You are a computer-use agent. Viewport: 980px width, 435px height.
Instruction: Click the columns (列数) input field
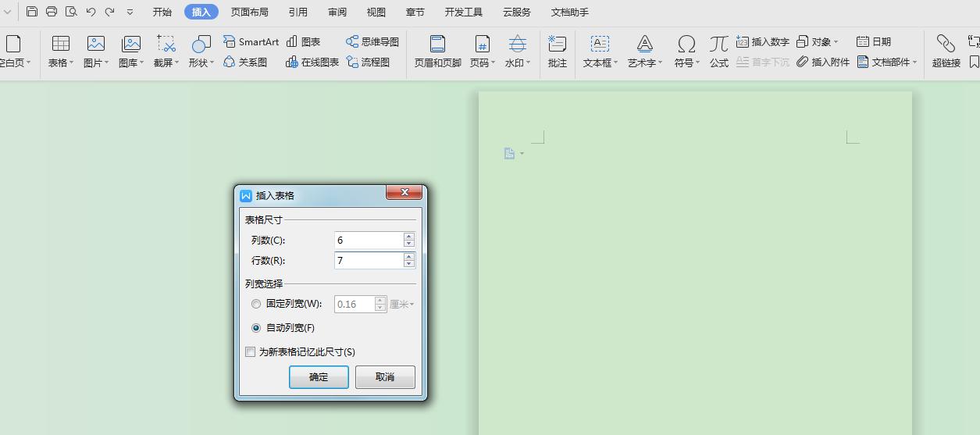click(x=369, y=240)
